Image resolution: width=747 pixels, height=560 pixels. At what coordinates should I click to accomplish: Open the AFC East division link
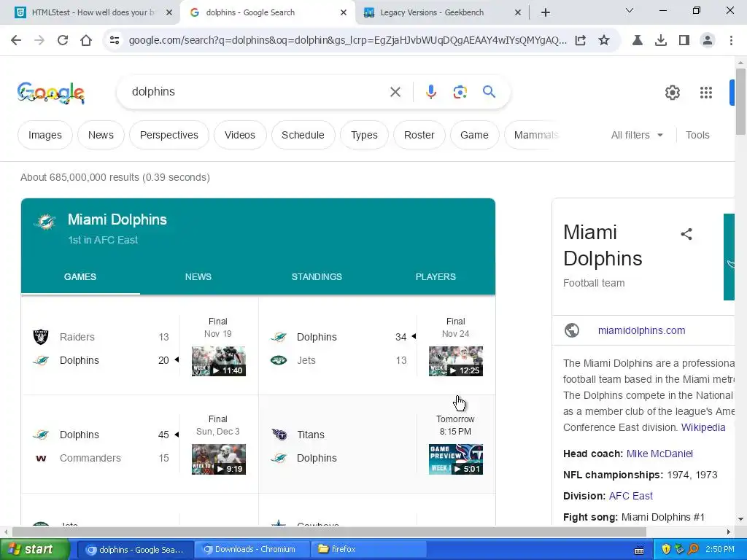[631, 496]
